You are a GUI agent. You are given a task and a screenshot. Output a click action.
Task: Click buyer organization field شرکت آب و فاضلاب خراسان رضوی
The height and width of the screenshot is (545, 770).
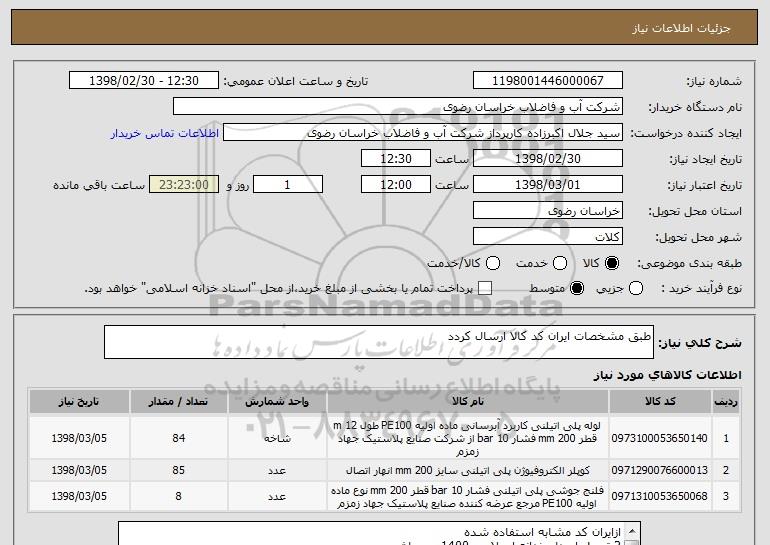pyautogui.click(x=398, y=107)
